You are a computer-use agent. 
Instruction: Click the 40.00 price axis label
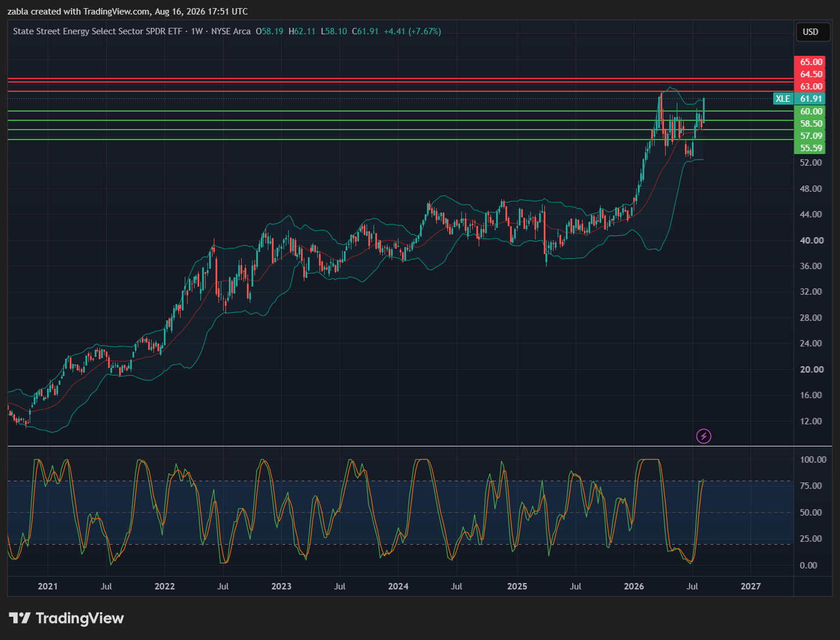811,241
